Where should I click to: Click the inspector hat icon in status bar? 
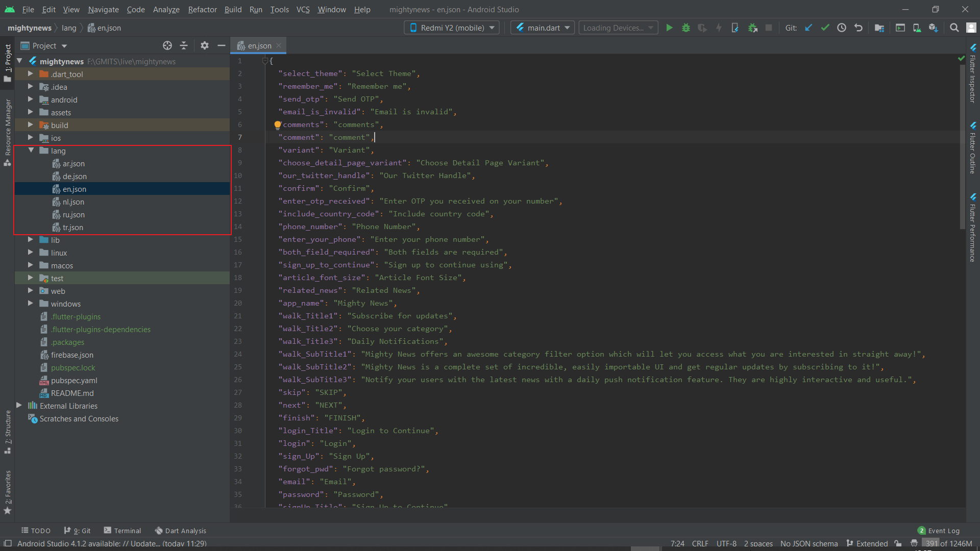pos(914,544)
